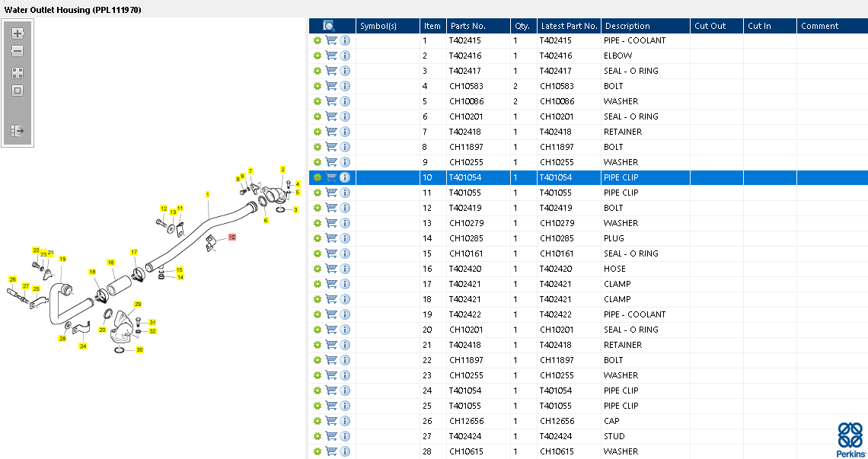
Task: Open info for item 7 RETAINER
Action: tap(345, 132)
